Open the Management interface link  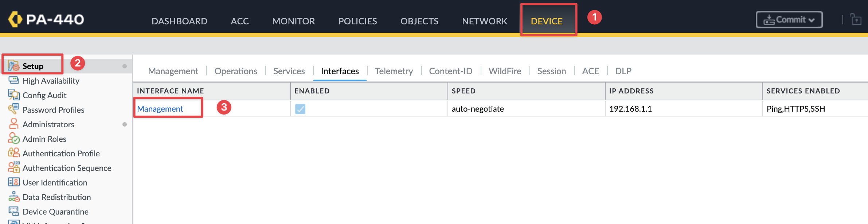pos(160,109)
